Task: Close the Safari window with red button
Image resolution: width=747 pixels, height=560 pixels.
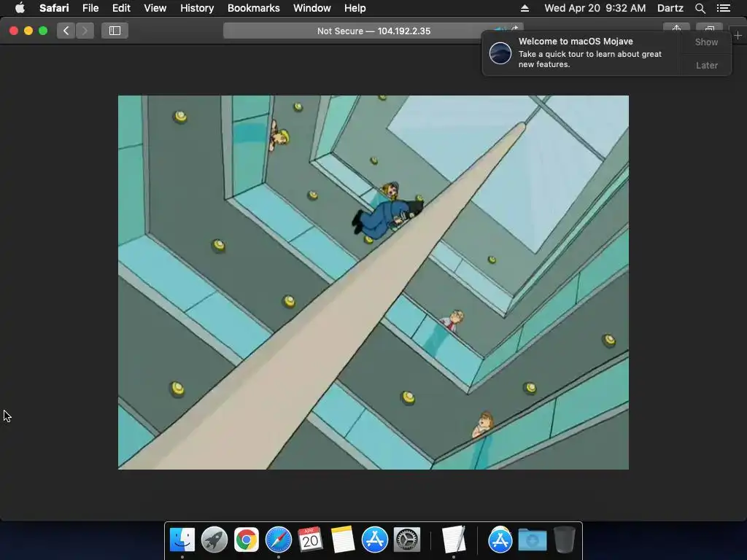Action: (x=14, y=31)
